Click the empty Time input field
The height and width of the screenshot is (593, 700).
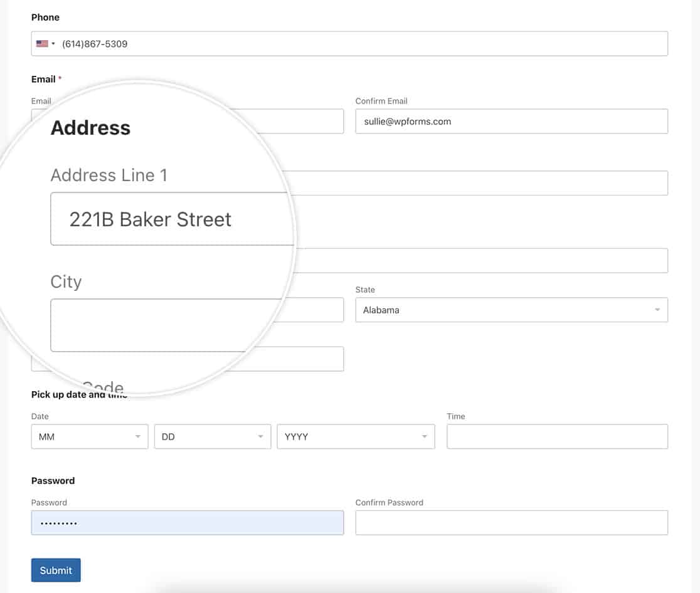click(557, 436)
